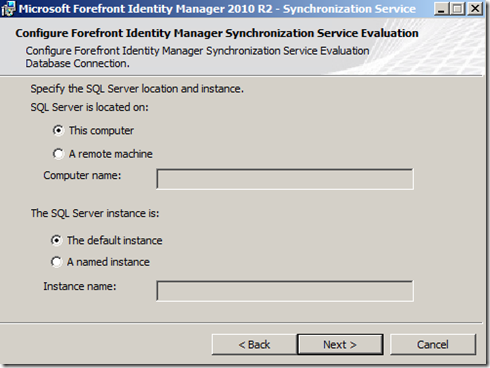Image resolution: width=490 pixels, height=368 pixels.
Task: Click the "Computer name:" label
Action: pos(82,175)
